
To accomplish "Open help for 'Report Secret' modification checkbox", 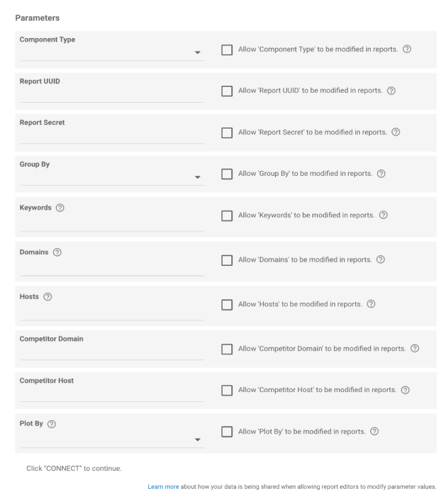I will (396, 132).
